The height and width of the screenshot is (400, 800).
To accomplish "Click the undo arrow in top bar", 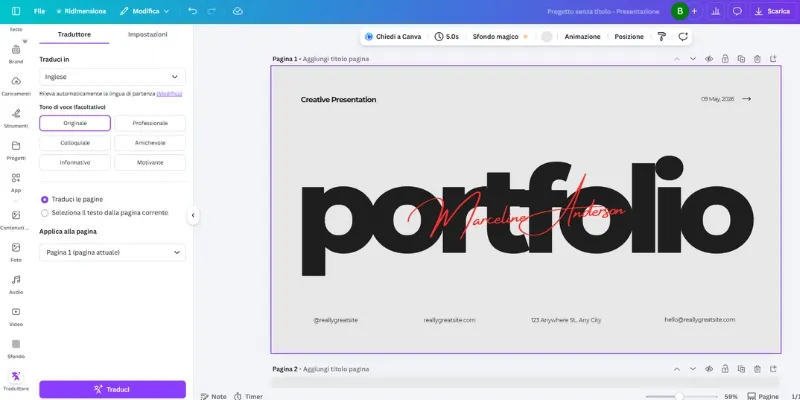I will pyautogui.click(x=192, y=11).
